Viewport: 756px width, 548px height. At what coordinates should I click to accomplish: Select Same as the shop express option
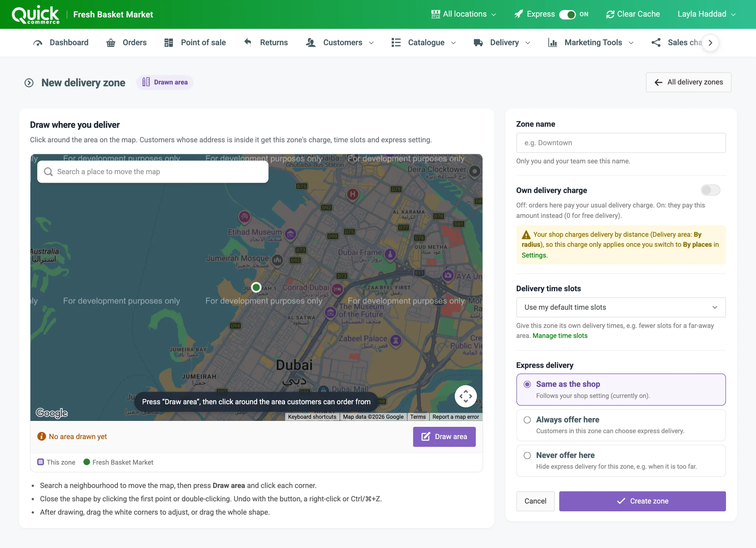click(x=621, y=389)
